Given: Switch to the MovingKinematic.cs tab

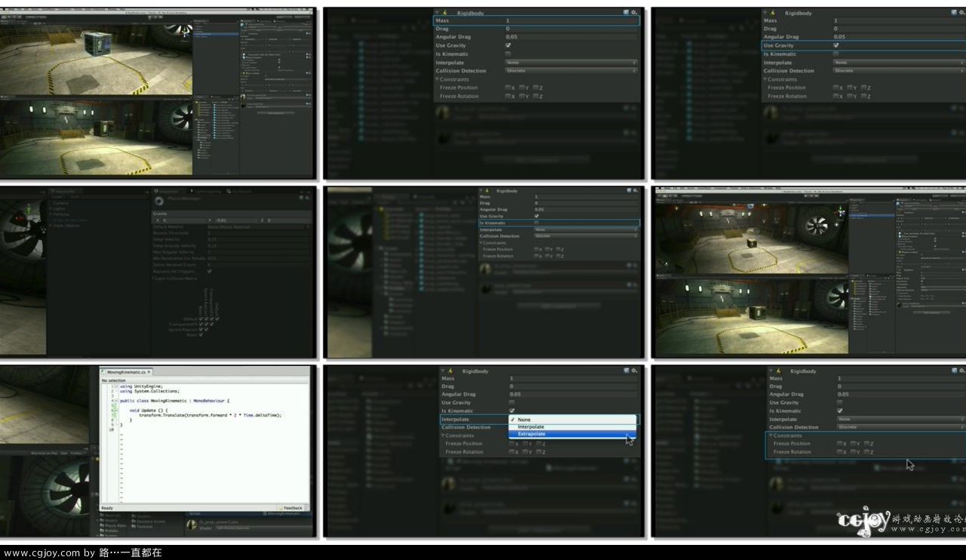Looking at the screenshot, I should point(125,372).
